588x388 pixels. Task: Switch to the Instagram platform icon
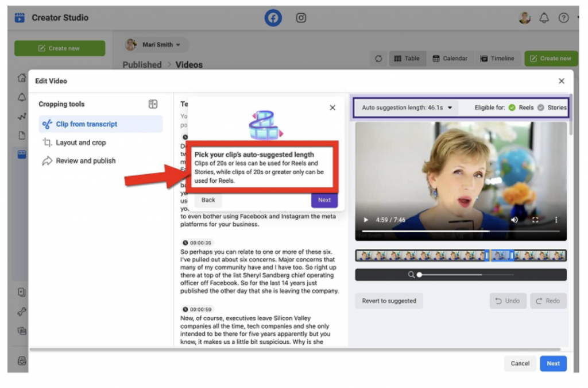pos(301,18)
